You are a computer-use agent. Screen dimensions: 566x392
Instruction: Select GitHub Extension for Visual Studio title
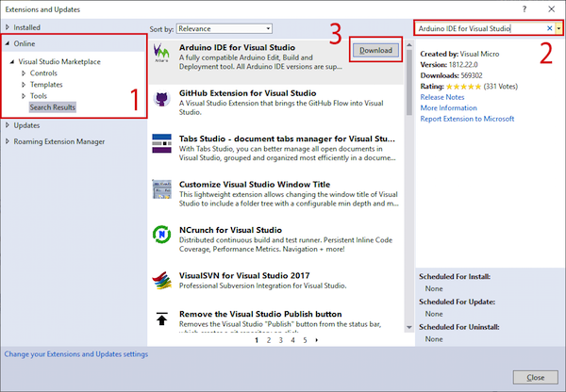[247, 93]
